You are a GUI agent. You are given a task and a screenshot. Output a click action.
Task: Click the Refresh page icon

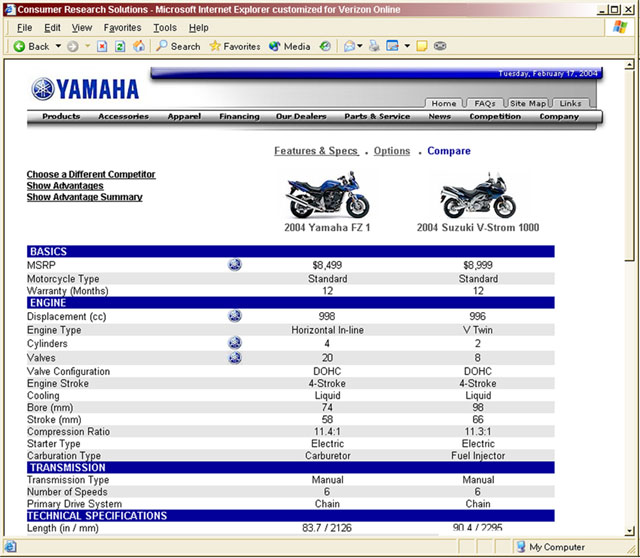coord(120,47)
